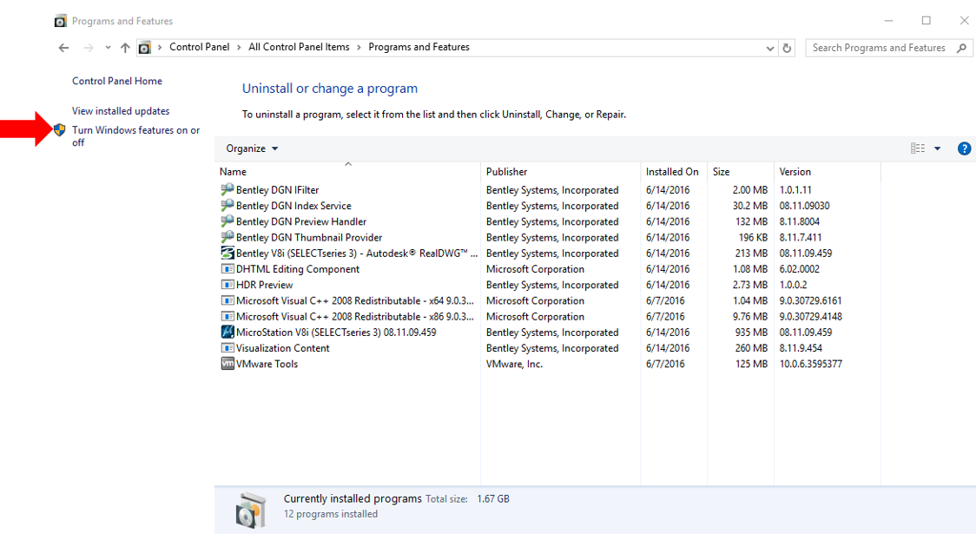Click the VMware Tools program icon
This screenshot has height=560, width=976.
tap(228, 364)
